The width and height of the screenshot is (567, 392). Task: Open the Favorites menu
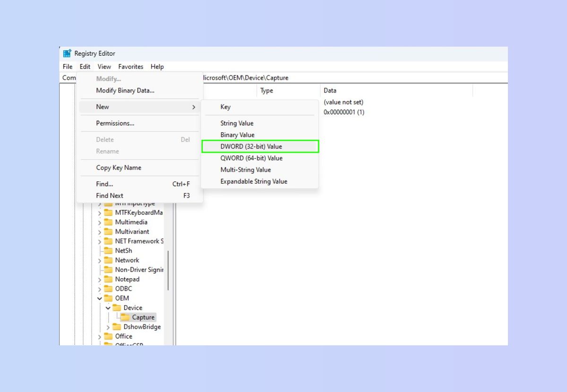click(x=130, y=67)
